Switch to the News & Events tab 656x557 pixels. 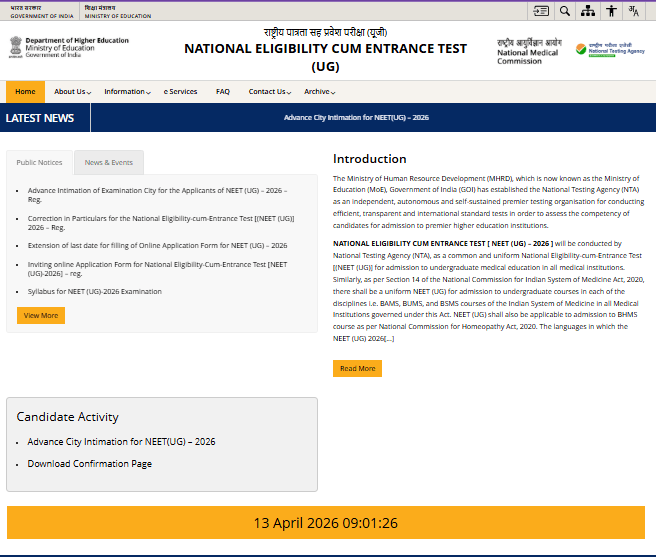coord(109,162)
